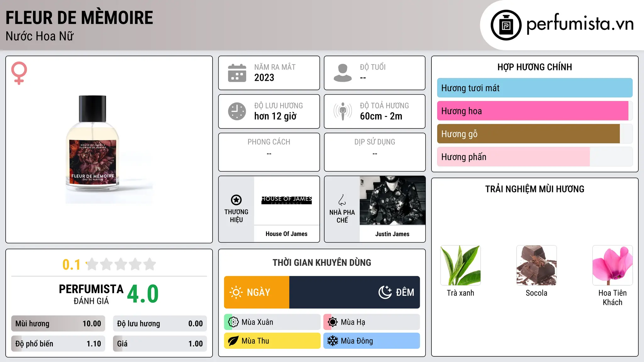
Task: Select the Hương phấn accord bar
Action: tap(535, 157)
